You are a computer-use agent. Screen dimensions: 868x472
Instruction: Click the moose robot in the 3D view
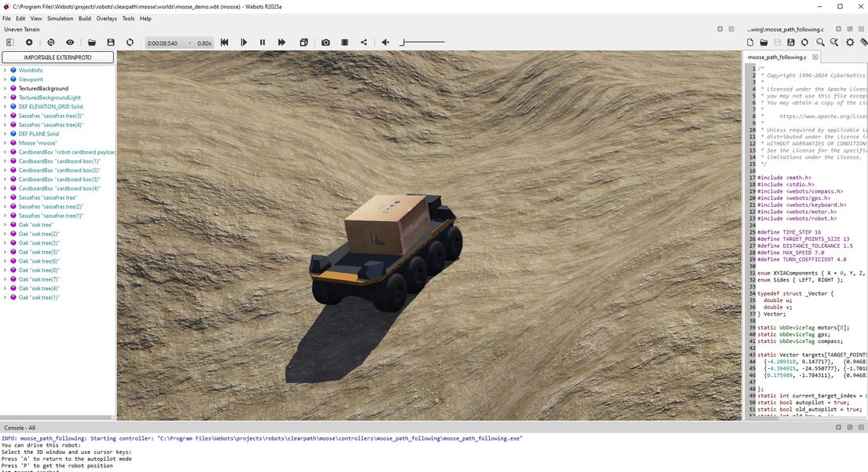[x=386, y=252]
